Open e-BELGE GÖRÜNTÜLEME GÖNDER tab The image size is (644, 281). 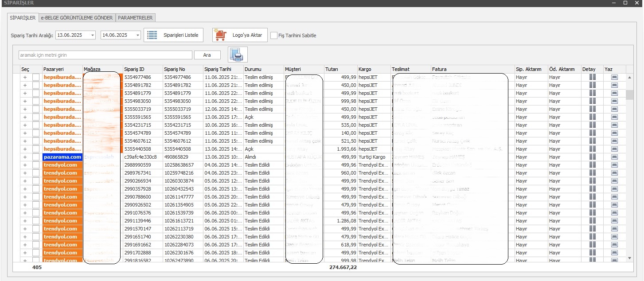[76, 18]
